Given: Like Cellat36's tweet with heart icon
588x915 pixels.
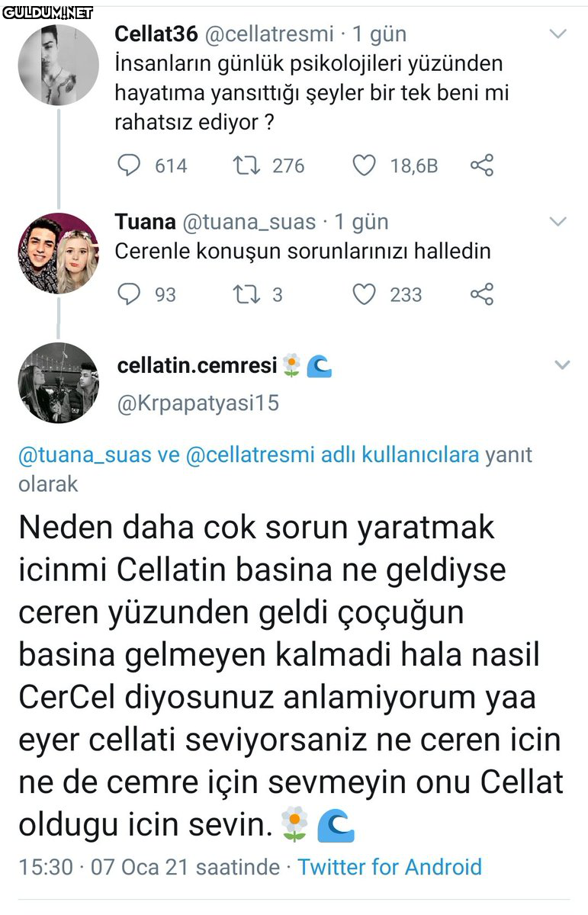Looking at the screenshot, I should click(365, 165).
